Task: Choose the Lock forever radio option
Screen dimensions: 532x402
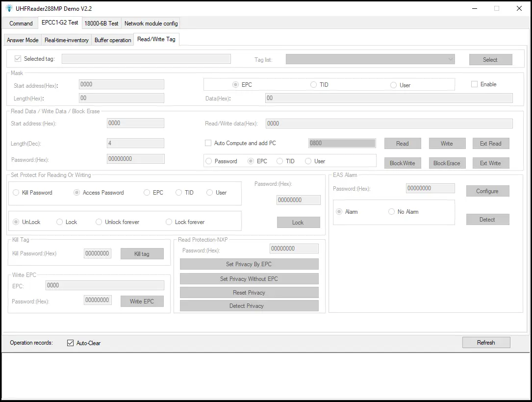Action: pos(169,222)
